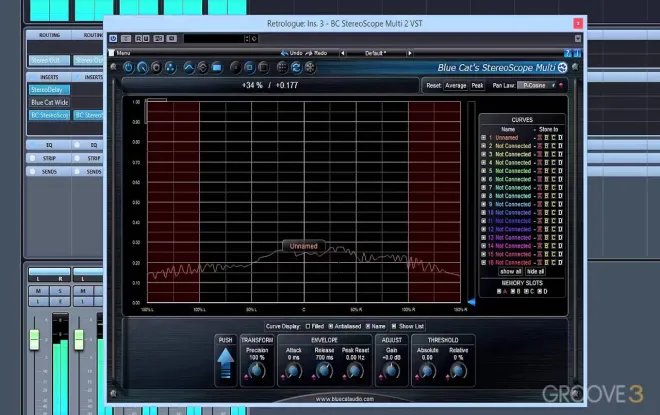Go to next preset with right arrow
Image resolution: width=660 pixels, height=415 pixels.
coord(410,53)
